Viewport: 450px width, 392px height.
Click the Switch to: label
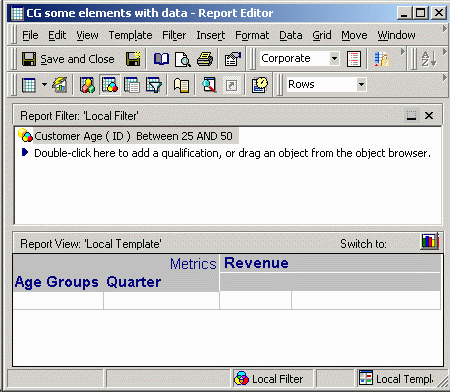(363, 244)
